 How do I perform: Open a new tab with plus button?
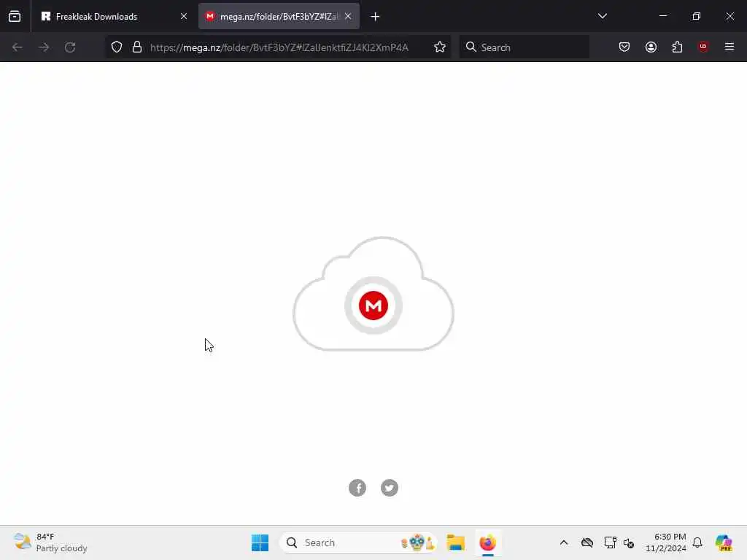[x=376, y=17]
